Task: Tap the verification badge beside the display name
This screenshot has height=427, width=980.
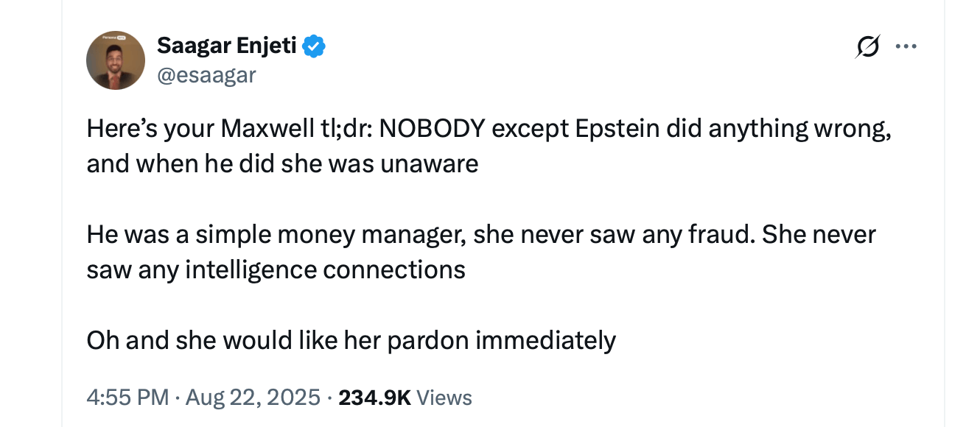Action: tap(315, 45)
